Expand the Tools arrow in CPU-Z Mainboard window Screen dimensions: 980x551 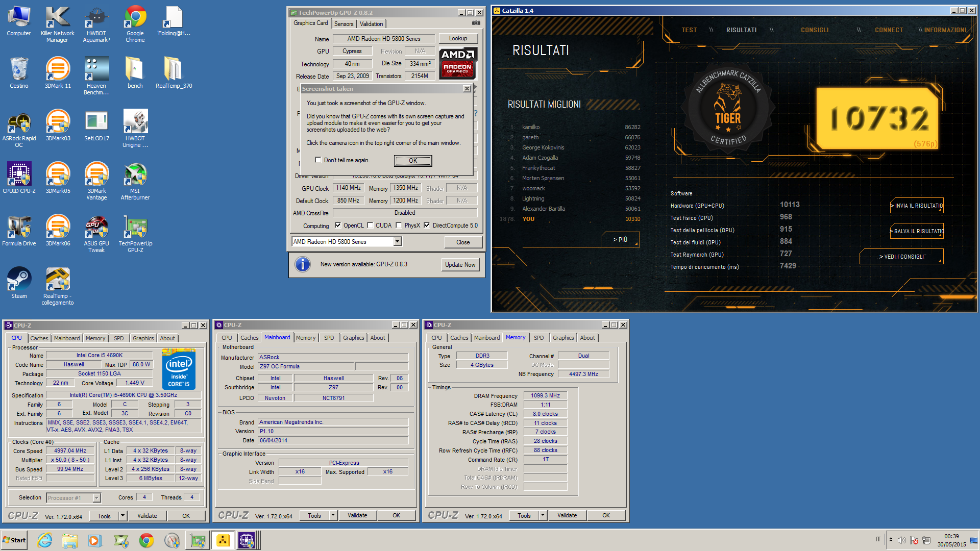pyautogui.click(x=333, y=515)
